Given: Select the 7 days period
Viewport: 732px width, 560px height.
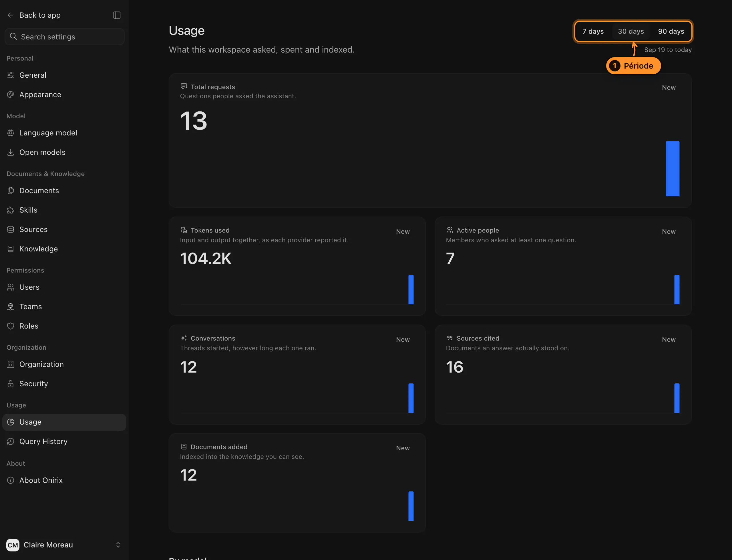Looking at the screenshot, I should click(593, 31).
